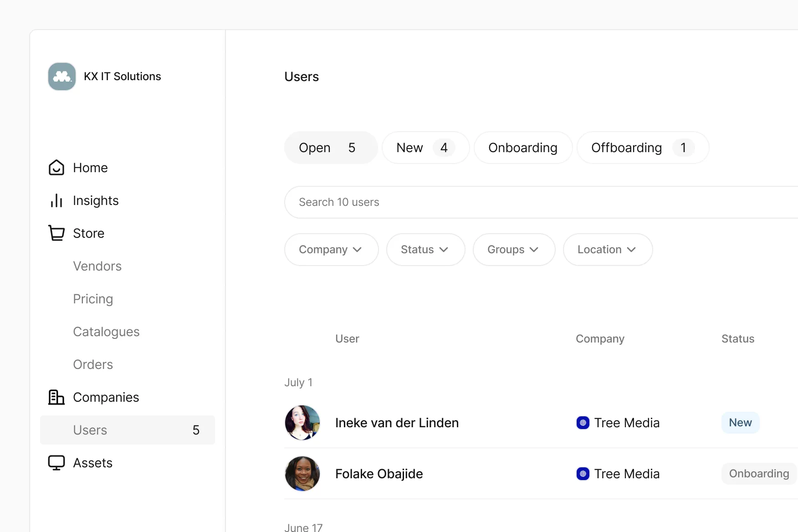
Task: Switch to the New users filter tab
Action: (x=425, y=148)
